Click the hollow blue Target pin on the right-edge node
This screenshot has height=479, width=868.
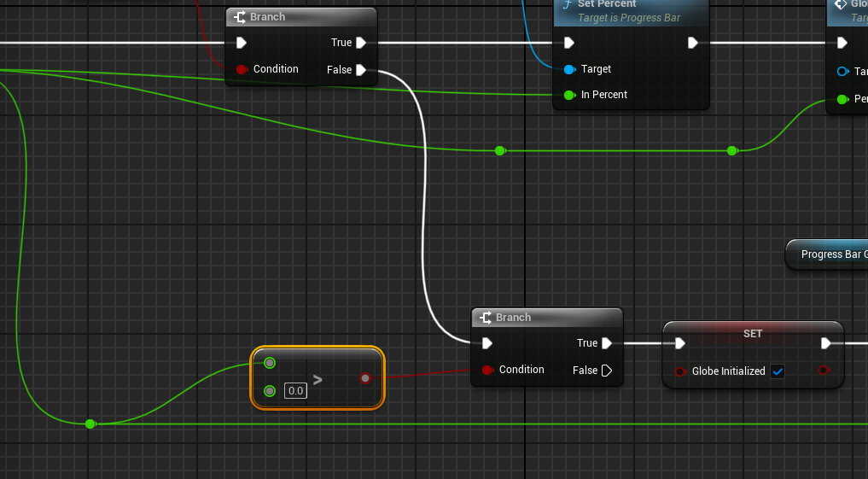point(842,71)
